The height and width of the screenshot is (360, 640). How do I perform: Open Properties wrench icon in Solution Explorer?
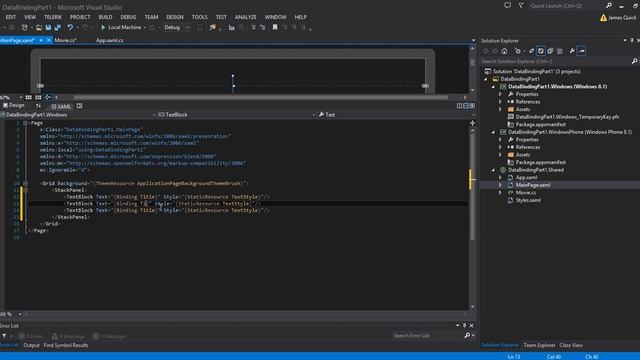pyautogui.click(x=572, y=51)
